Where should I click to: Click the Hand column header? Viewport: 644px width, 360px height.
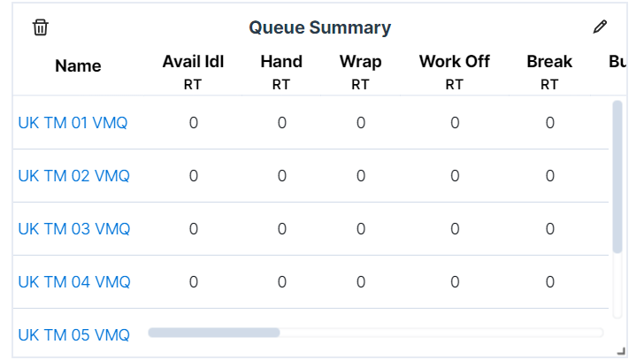pos(281,62)
